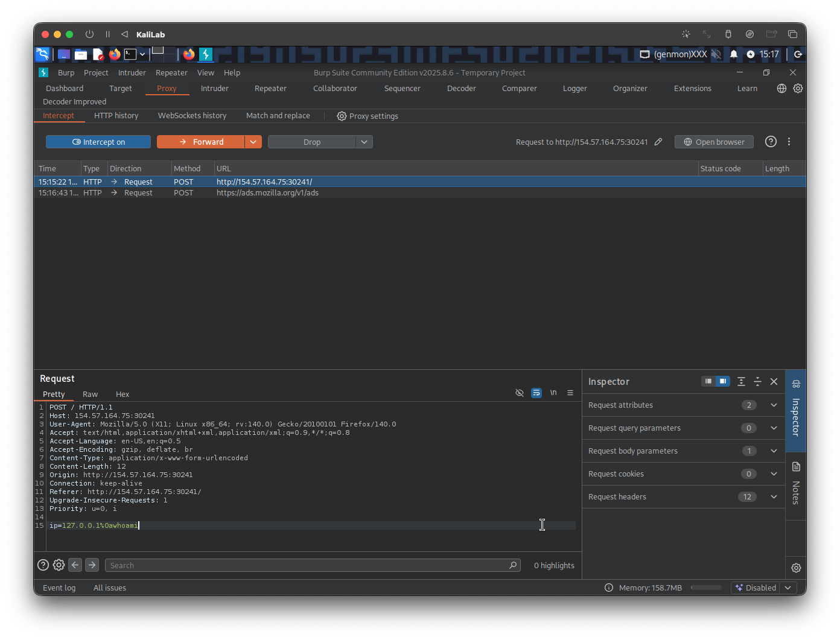Expand the Request headers section
The image size is (840, 640).
[774, 496]
